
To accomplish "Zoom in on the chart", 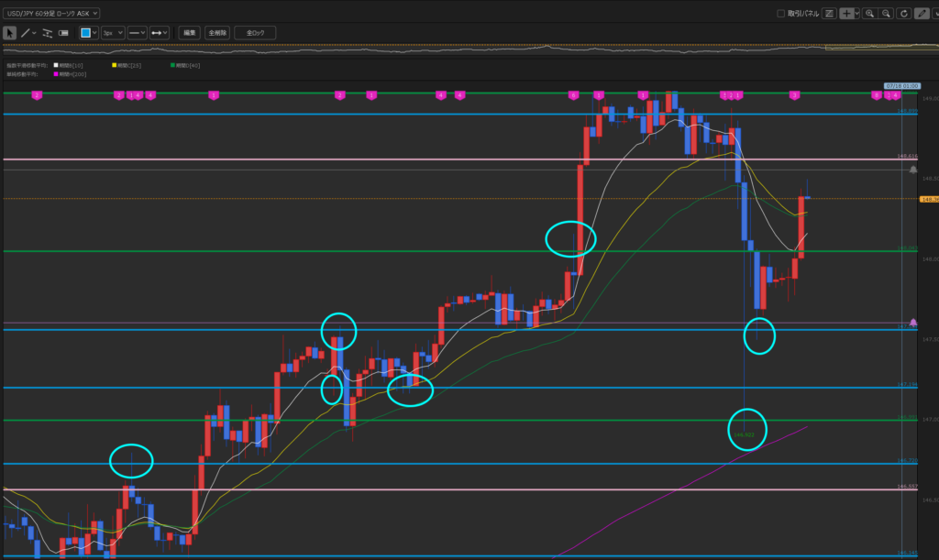I will point(869,13).
